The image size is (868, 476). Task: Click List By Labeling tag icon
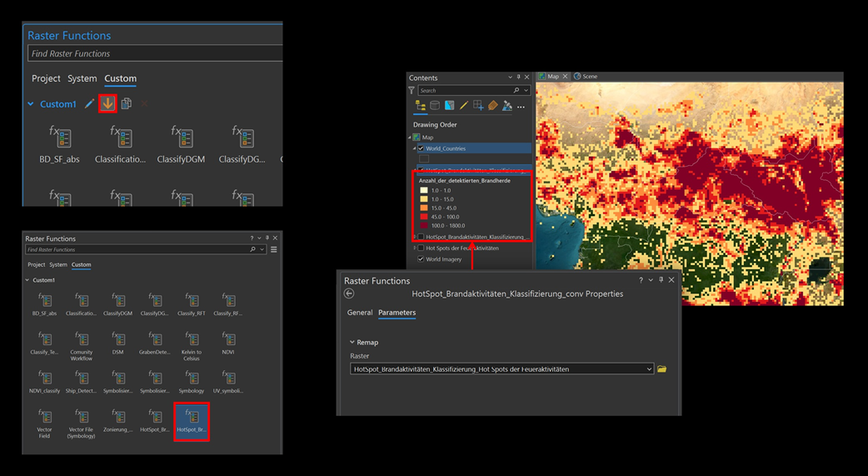492,106
